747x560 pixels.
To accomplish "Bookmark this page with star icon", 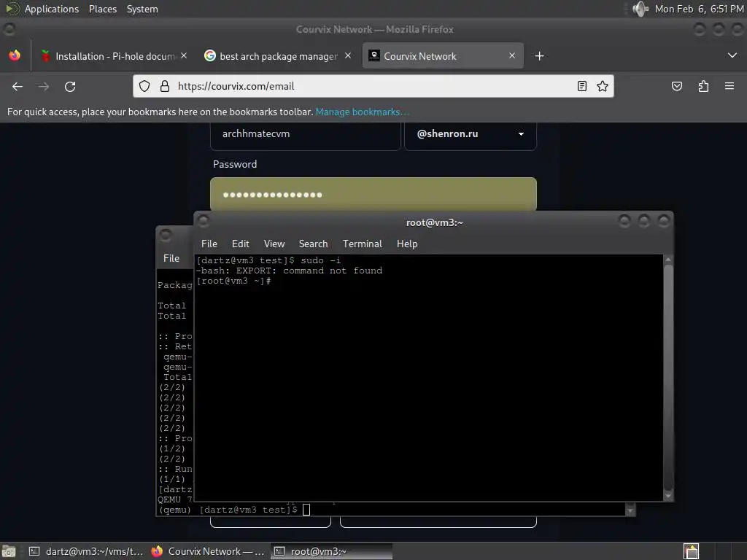I will point(602,86).
